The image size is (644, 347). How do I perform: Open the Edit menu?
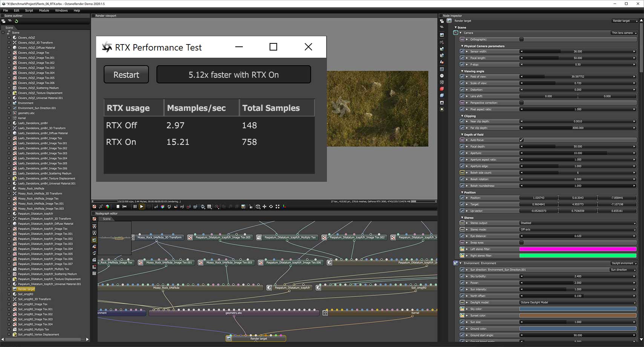[x=17, y=11]
